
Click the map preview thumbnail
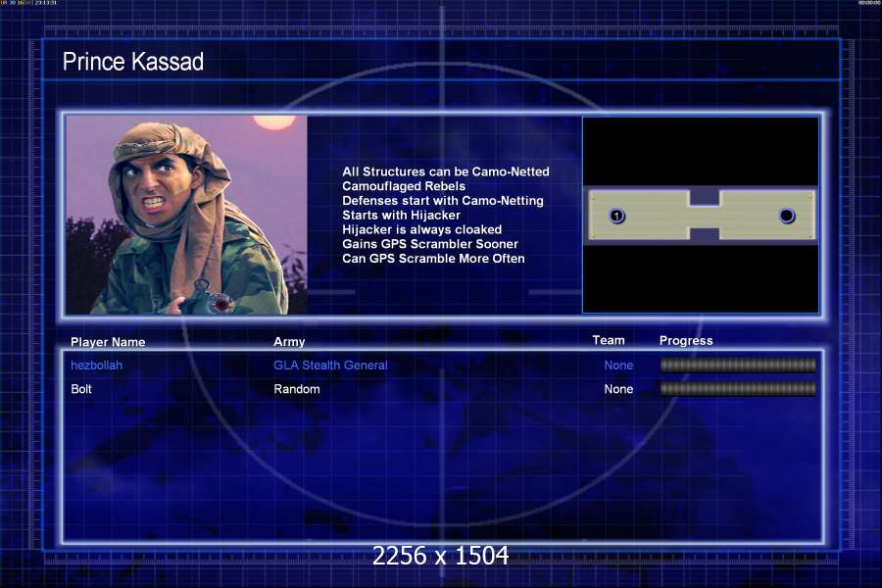701,215
